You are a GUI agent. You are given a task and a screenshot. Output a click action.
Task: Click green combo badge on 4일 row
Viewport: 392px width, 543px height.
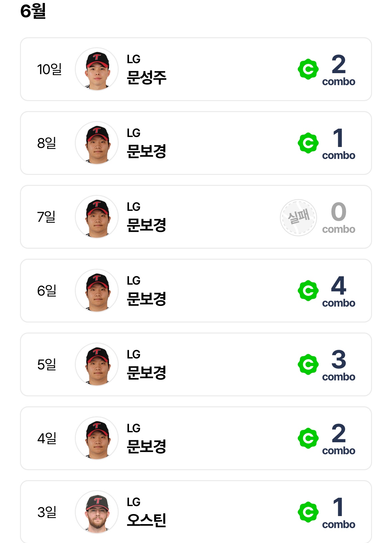(308, 438)
